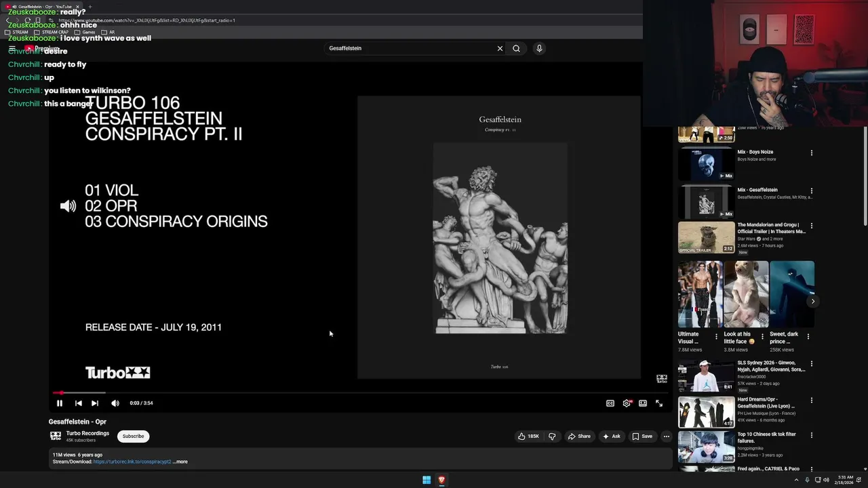This screenshot has width=868, height=488.
Task: Open the more actions ellipsis beside Save
Action: pyautogui.click(x=667, y=436)
